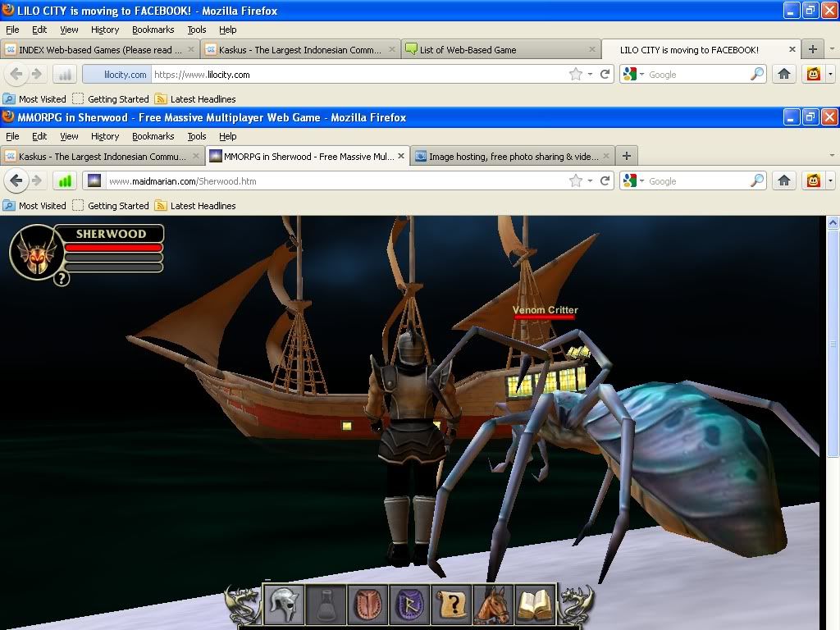This screenshot has width=840, height=630.
Task: Switch to Kaskus tab in Sherwood window
Action: pyautogui.click(x=102, y=157)
